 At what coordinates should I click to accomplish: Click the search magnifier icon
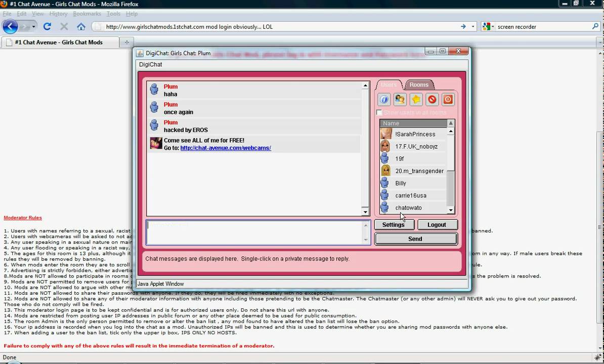pos(595,27)
